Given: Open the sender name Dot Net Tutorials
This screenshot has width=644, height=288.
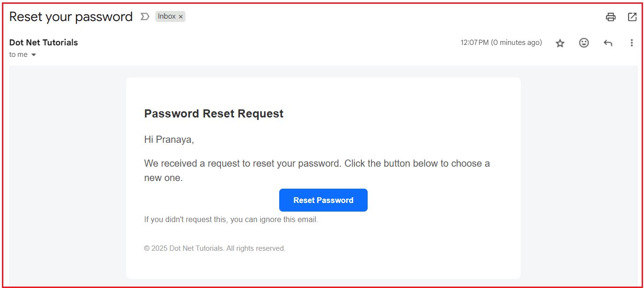Looking at the screenshot, I should (x=43, y=43).
